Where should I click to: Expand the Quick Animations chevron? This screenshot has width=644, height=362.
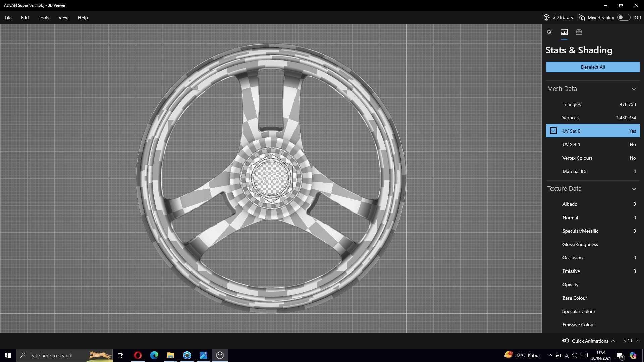point(613,341)
